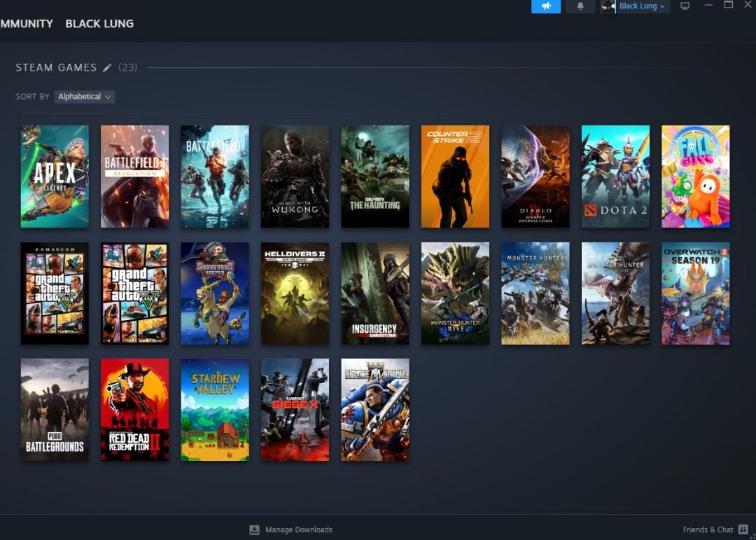The height and width of the screenshot is (540, 756).
Task: Select Counter-Strike 2 cover
Action: (x=455, y=176)
